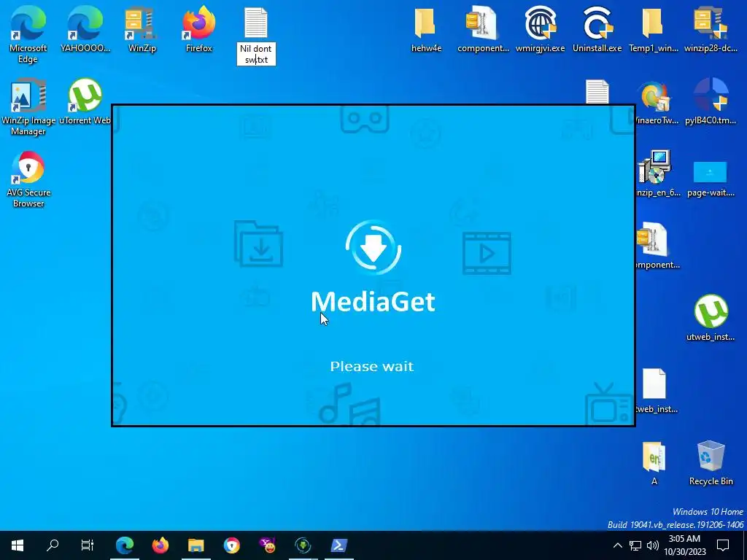The height and width of the screenshot is (560, 747).
Task: Open the Action Center notifications
Action: pyautogui.click(x=723, y=545)
